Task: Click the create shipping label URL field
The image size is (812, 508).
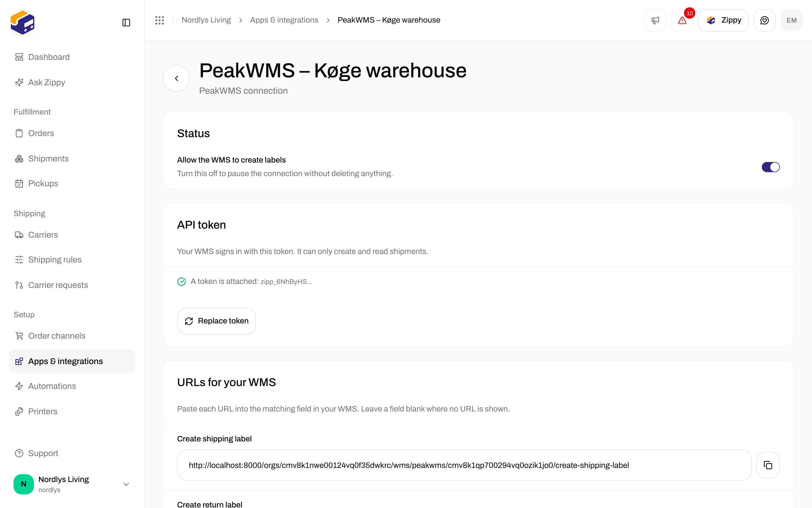Action: 464,465
